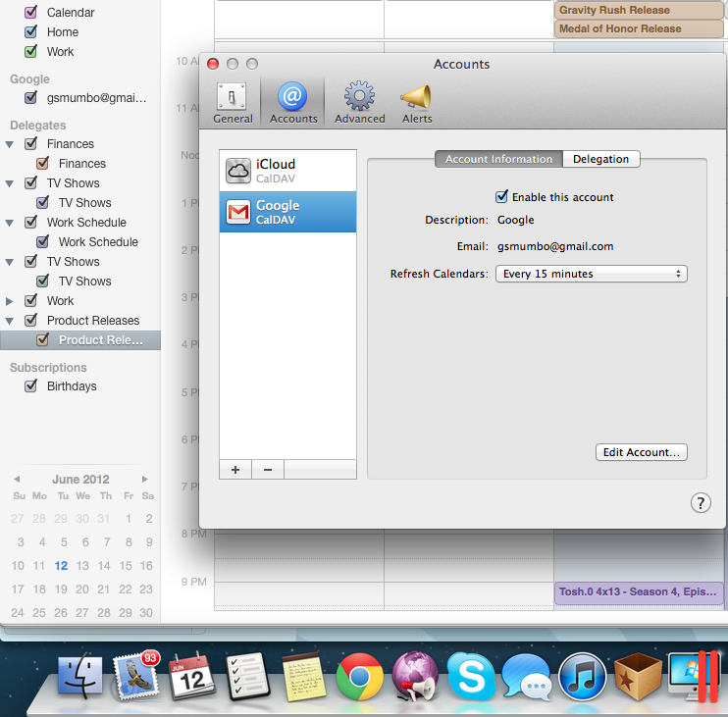This screenshot has width=728, height=717.
Task: Open the brown box star app
Action: 638,677
